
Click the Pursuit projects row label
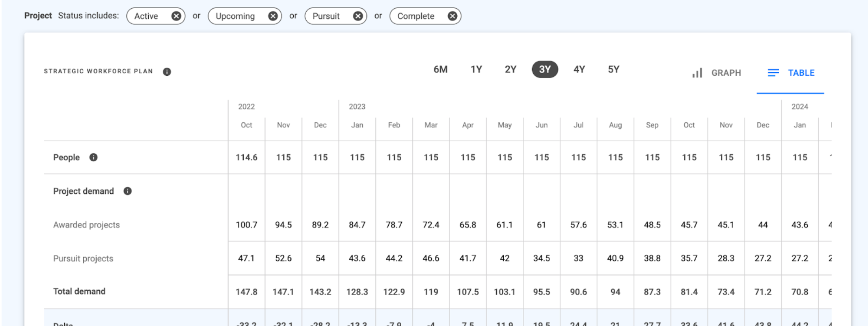(x=83, y=259)
